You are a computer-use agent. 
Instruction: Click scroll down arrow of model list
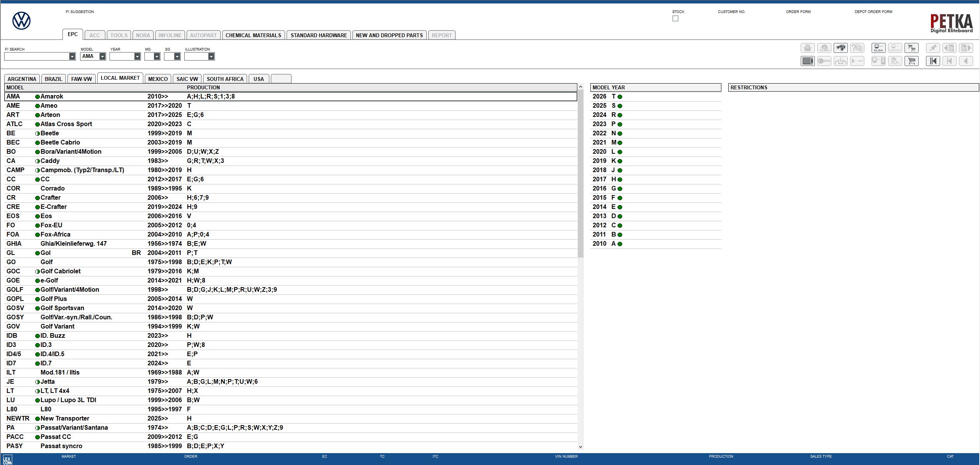(x=580, y=447)
